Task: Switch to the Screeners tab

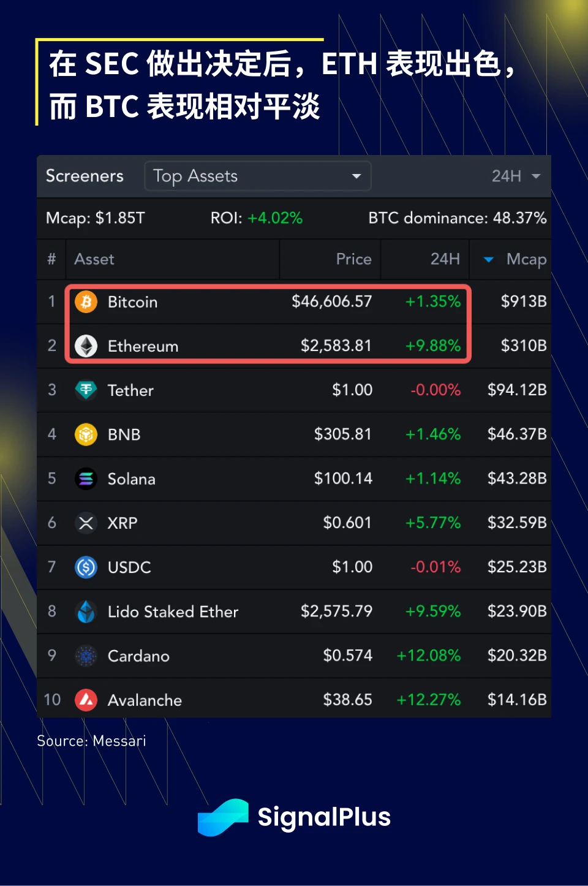Action: pyautogui.click(x=85, y=176)
